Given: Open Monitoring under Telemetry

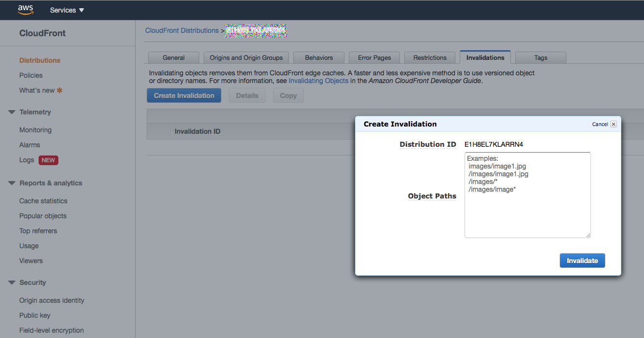Looking at the screenshot, I should (x=35, y=130).
